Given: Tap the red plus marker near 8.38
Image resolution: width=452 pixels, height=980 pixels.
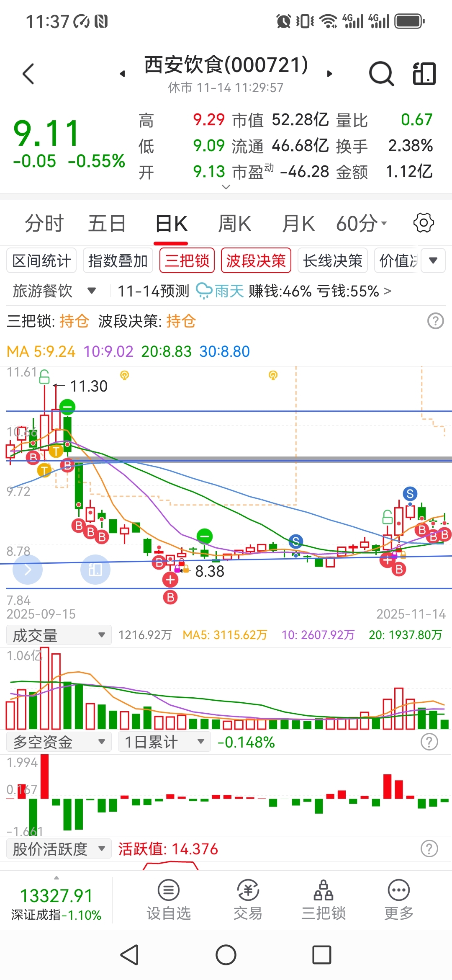Looking at the screenshot, I should [x=170, y=580].
